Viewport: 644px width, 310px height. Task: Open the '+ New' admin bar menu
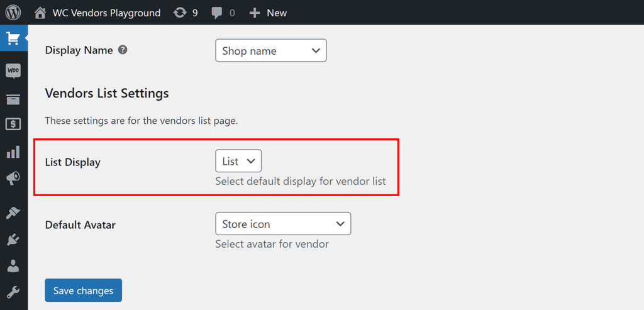268,13
